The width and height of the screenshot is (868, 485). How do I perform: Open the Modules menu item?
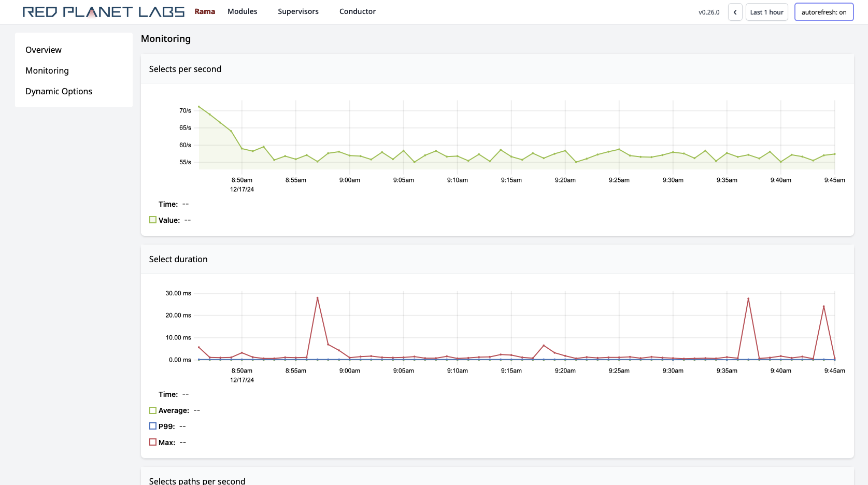coord(242,11)
